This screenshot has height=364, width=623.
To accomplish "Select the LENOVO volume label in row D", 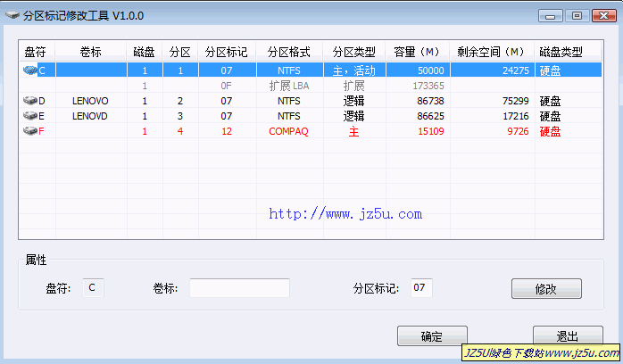I will click(x=90, y=101).
